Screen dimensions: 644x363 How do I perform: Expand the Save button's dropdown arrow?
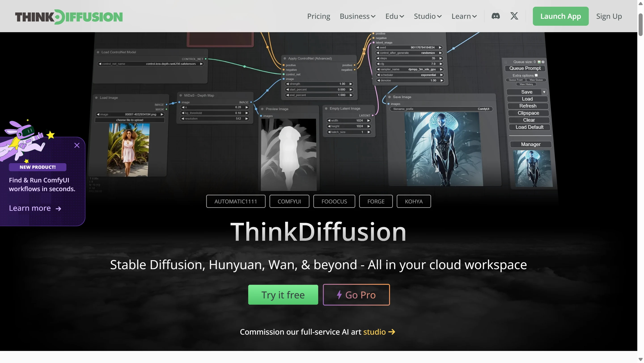click(544, 92)
